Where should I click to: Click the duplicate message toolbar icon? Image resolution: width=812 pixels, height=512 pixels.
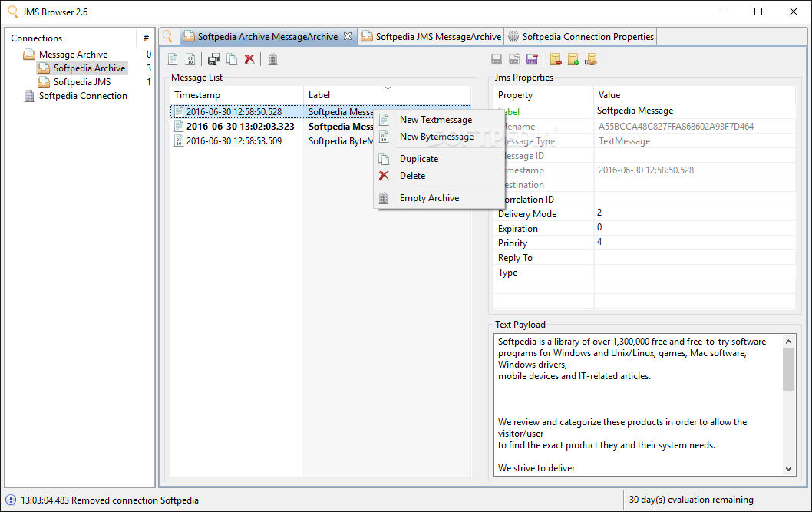[232, 60]
